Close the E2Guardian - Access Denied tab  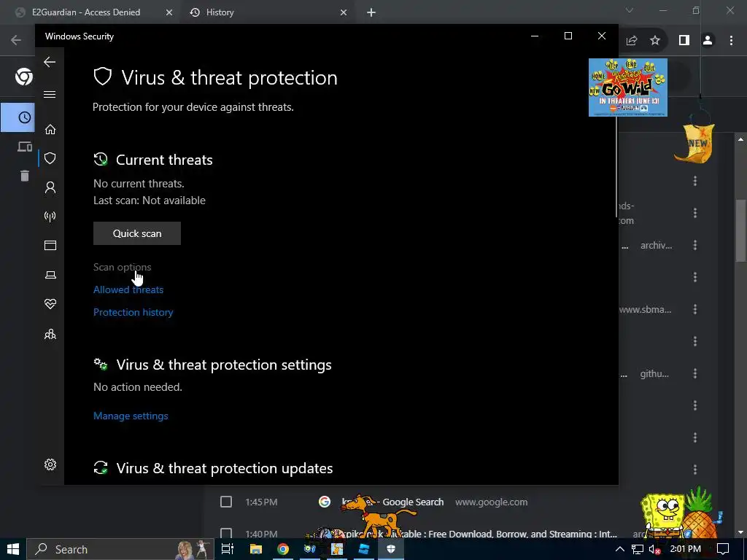pos(169,12)
